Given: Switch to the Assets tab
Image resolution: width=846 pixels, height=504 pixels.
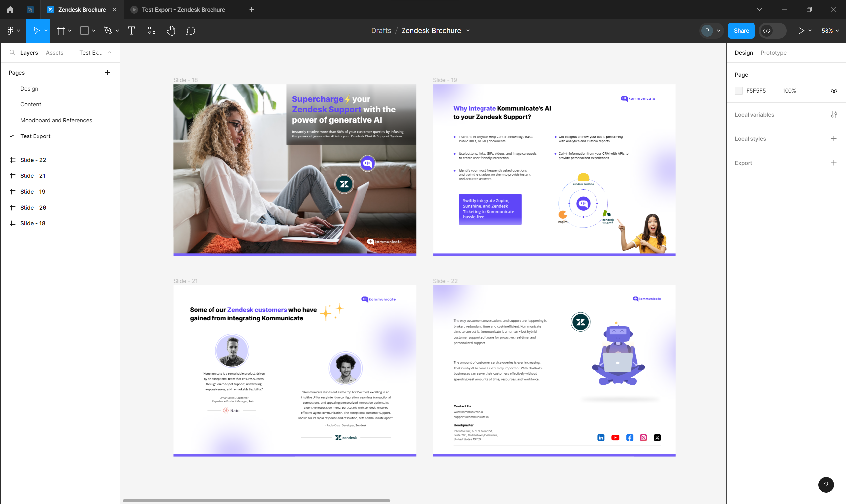Looking at the screenshot, I should coord(55,52).
